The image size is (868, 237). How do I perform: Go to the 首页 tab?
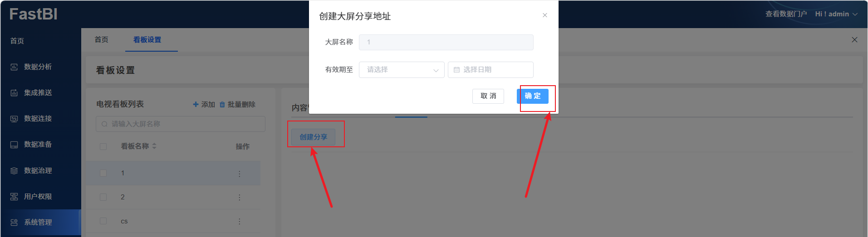tap(101, 40)
